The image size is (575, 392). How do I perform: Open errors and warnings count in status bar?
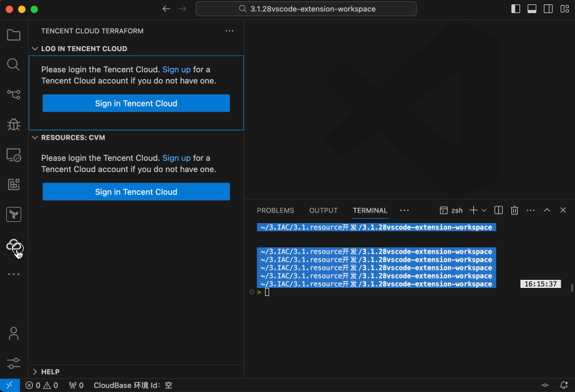click(x=41, y=385)
